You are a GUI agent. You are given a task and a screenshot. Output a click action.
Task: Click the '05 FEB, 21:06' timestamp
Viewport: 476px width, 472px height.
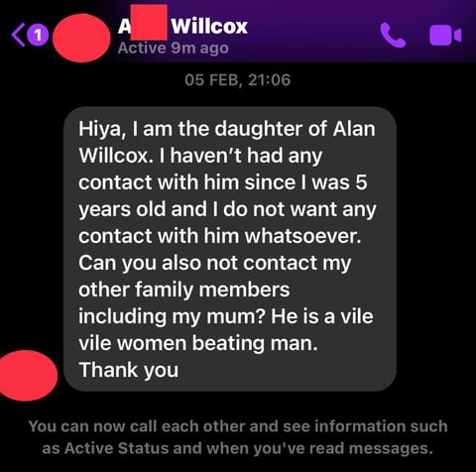pyautogui.click(x=238, y=80)
